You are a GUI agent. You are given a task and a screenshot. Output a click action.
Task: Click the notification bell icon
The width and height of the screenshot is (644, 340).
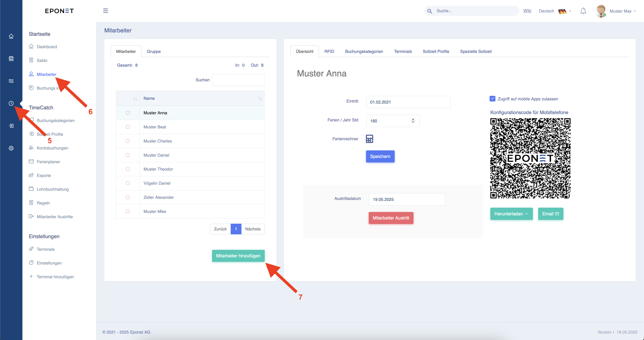583,11
